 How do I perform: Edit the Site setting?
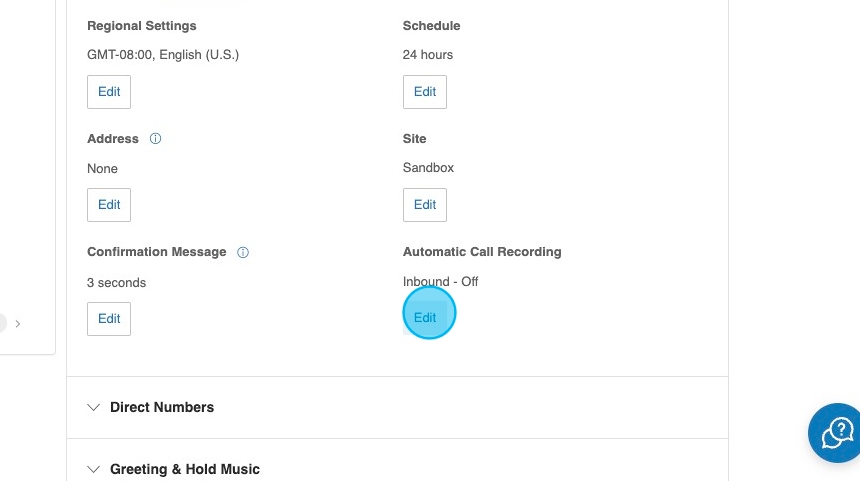click(x=425, y=205)
